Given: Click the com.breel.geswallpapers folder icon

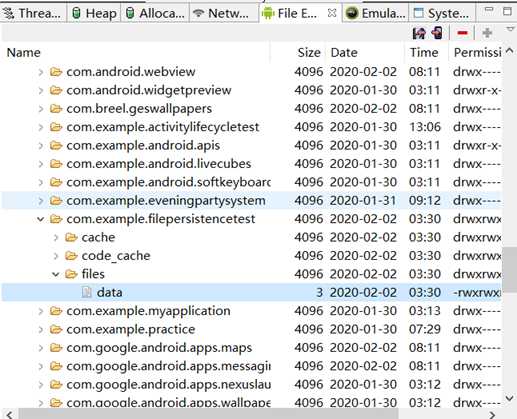Looking at the screenshot, I should coord(56,109).
